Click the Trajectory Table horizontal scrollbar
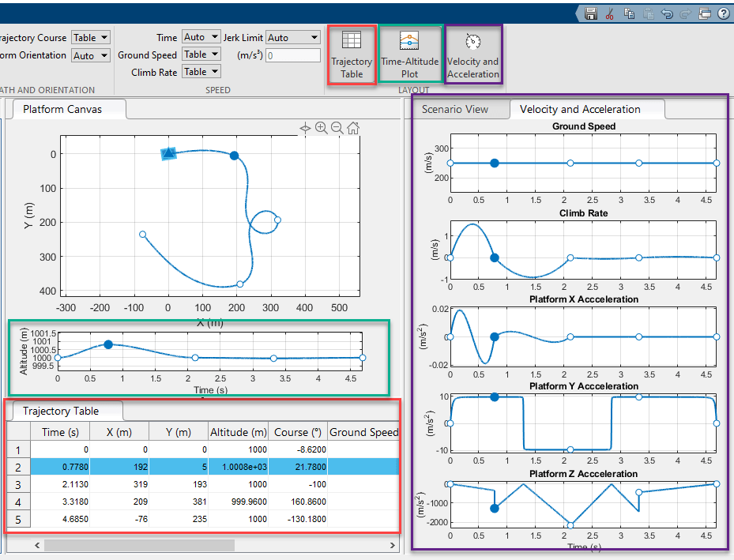The image size is (734, 560). click(x=139, y=545)
